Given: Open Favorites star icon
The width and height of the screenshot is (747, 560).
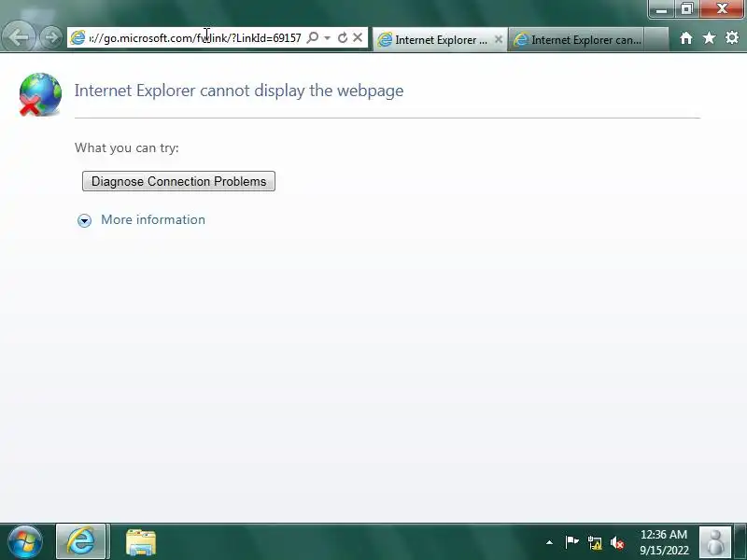Looking at the screenshot, I should (709, 38).
